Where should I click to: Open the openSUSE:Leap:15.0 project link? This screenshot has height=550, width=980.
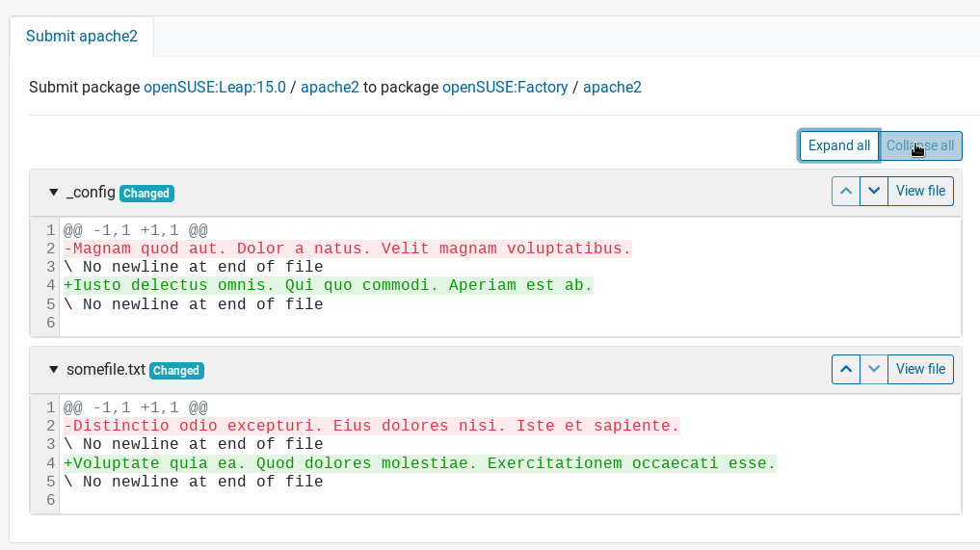[x=215, y=87]
